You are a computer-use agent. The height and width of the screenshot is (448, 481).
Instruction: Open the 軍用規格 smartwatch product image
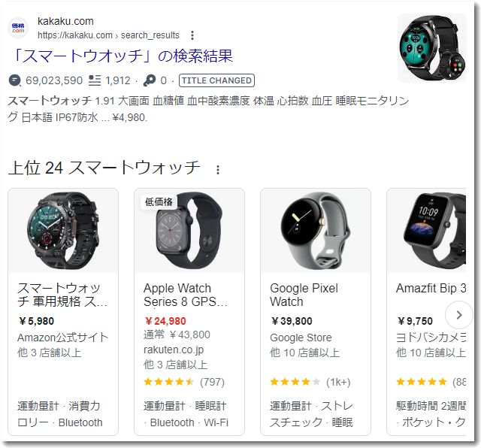coord(63,231)
